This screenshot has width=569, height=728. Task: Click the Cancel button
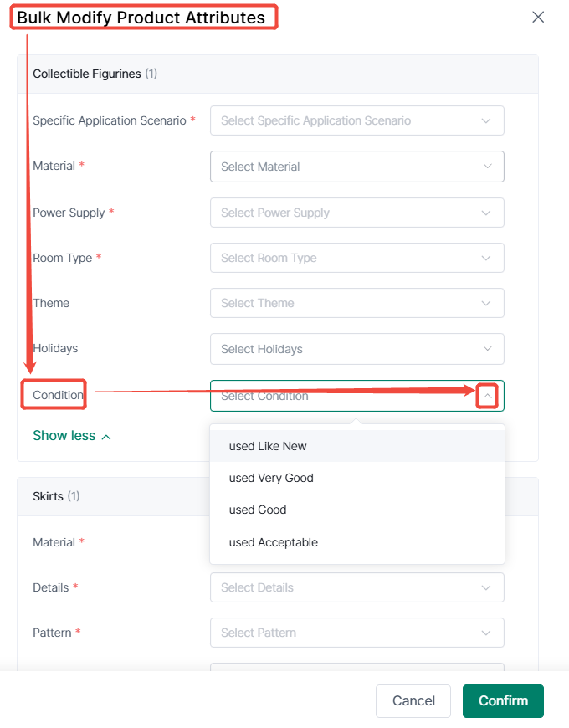413,700
